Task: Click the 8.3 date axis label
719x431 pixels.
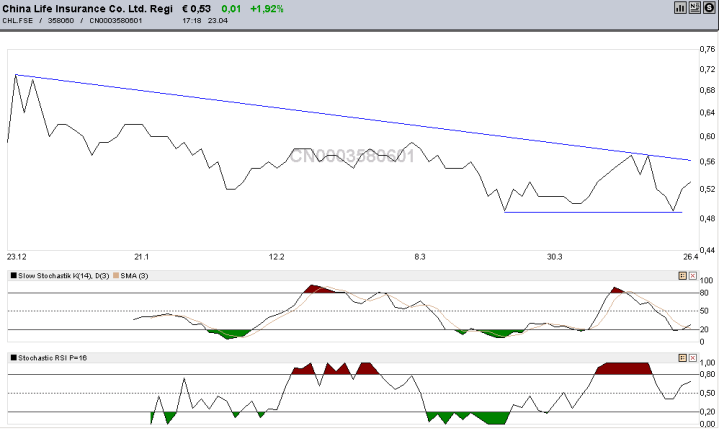Action: click(x=420, y=257)
